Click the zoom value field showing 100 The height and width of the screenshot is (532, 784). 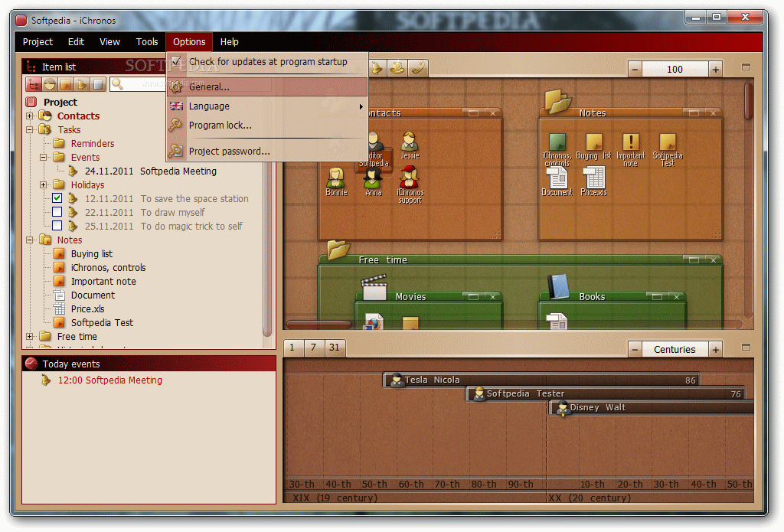click(675, 69)
